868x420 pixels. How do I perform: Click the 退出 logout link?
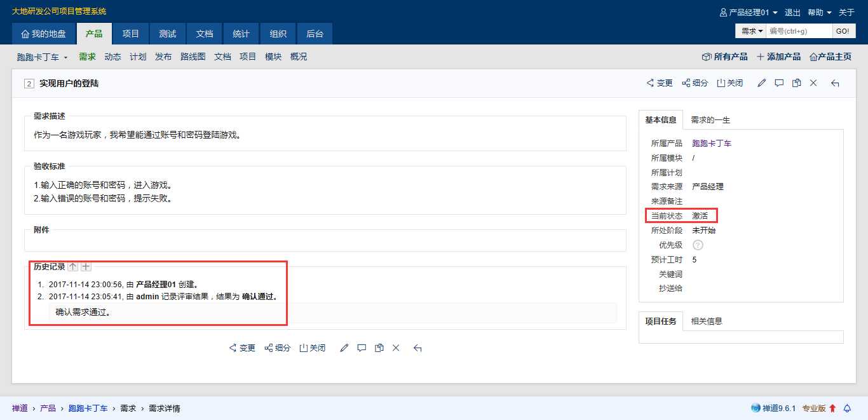coord(792,13)
